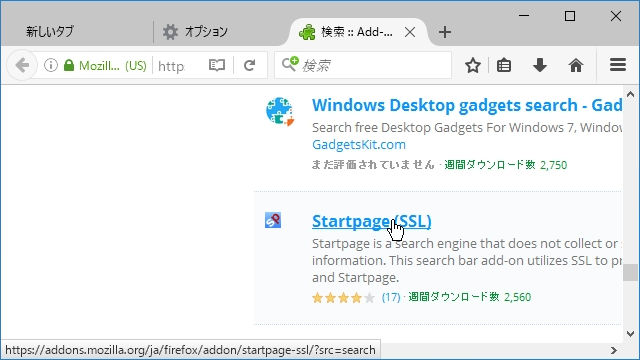Close the Add-ons search tab
Viewport: 640px width, 360px height.
[410, 32]
